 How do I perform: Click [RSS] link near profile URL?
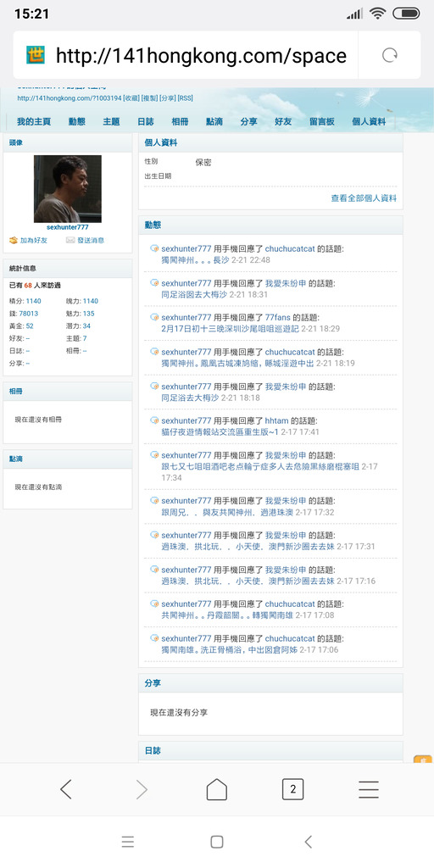tap(186, 98)
